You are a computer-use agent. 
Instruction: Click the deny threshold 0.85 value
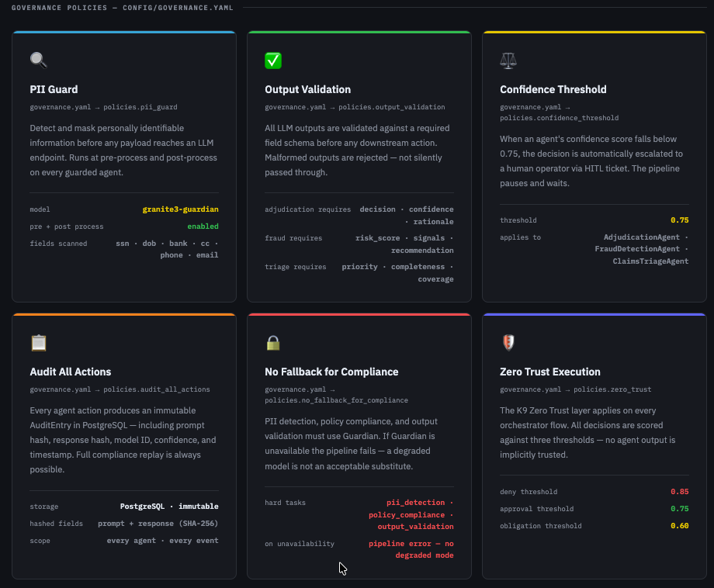[679, 492]
